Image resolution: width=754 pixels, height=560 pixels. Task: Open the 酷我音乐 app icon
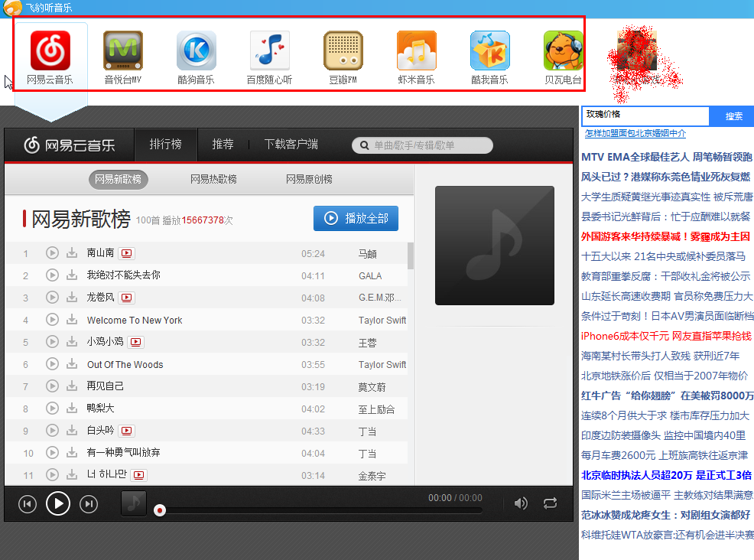coord(489,51)
